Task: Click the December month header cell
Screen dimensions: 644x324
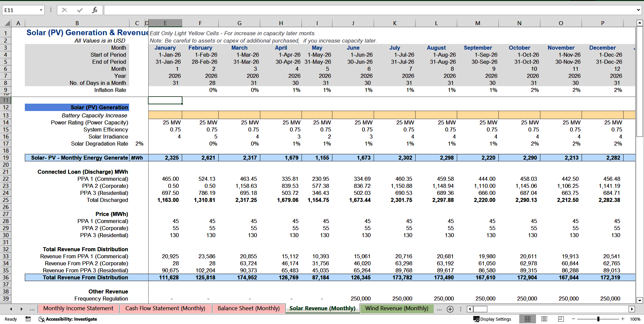Action: tap(602, 48)
